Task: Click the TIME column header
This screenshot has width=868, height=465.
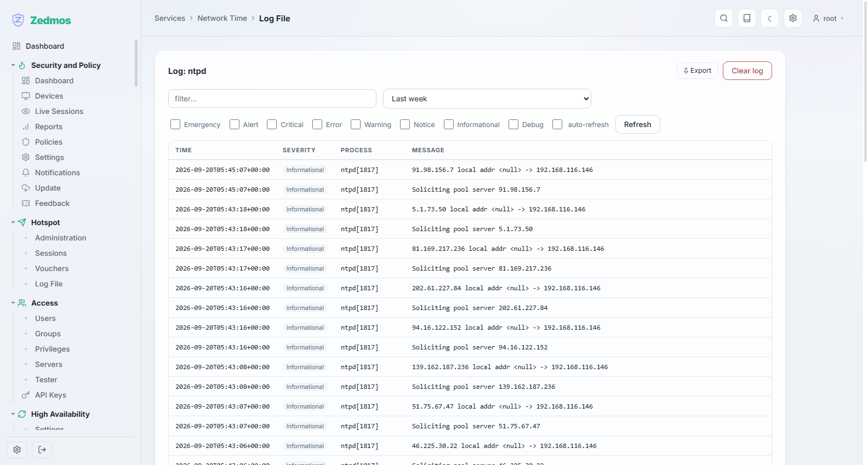Action: [184, 150]
